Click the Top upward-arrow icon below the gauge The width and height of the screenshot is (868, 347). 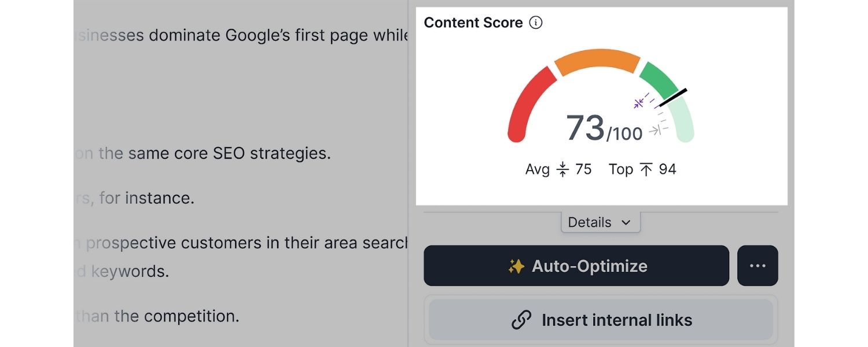pos(646,169)
